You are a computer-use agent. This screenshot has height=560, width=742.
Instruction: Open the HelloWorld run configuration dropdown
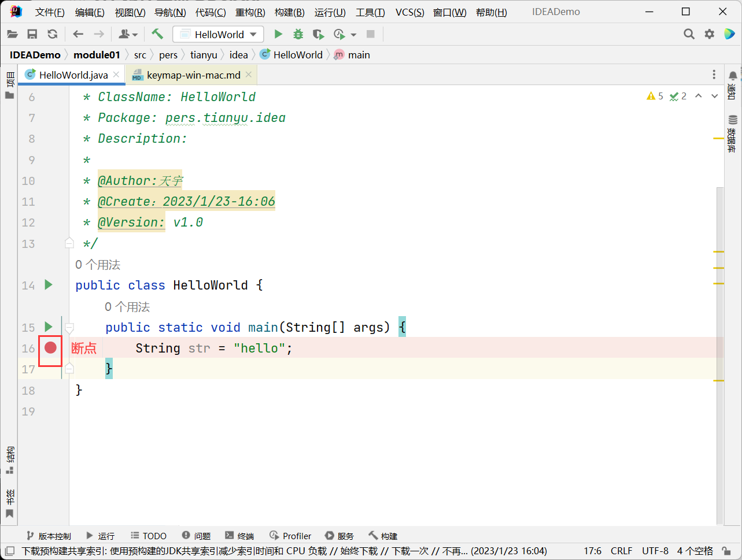pyautogui.click(x=218, y=34)
